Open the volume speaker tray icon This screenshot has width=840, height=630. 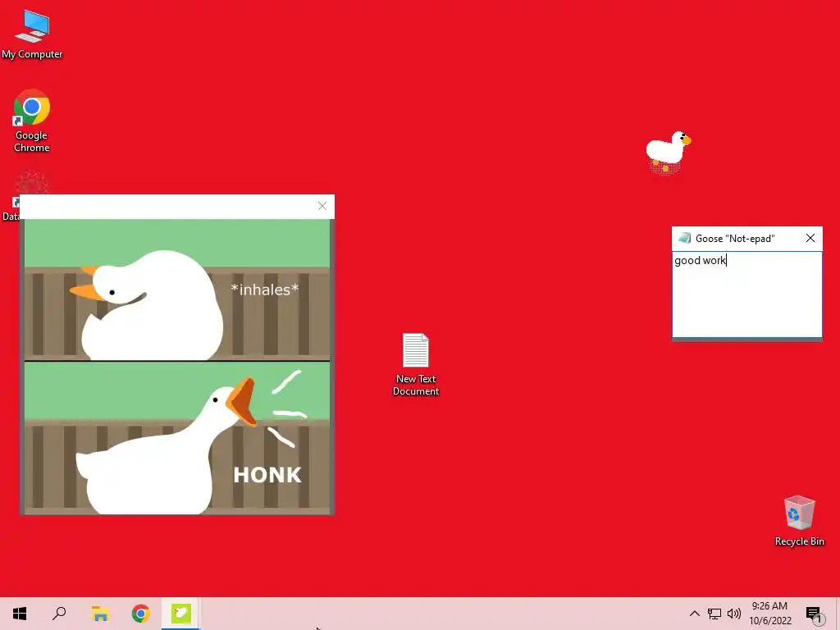[734, 614]
